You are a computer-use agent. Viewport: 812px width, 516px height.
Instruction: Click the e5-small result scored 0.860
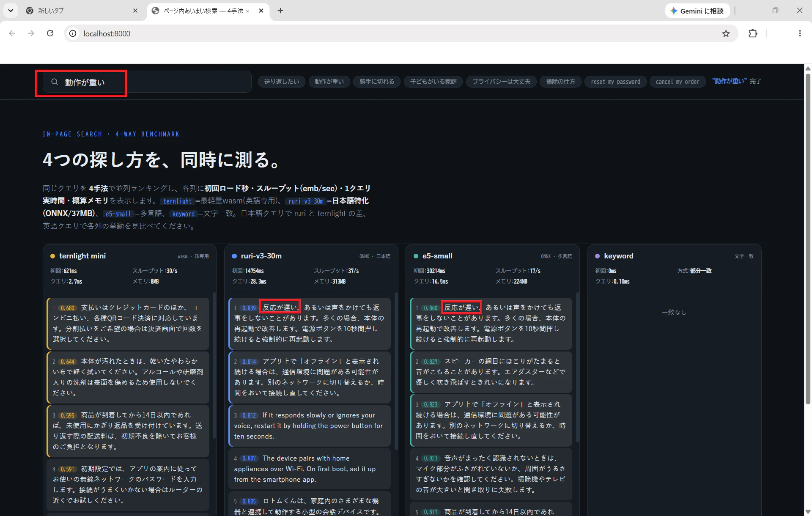491,324
